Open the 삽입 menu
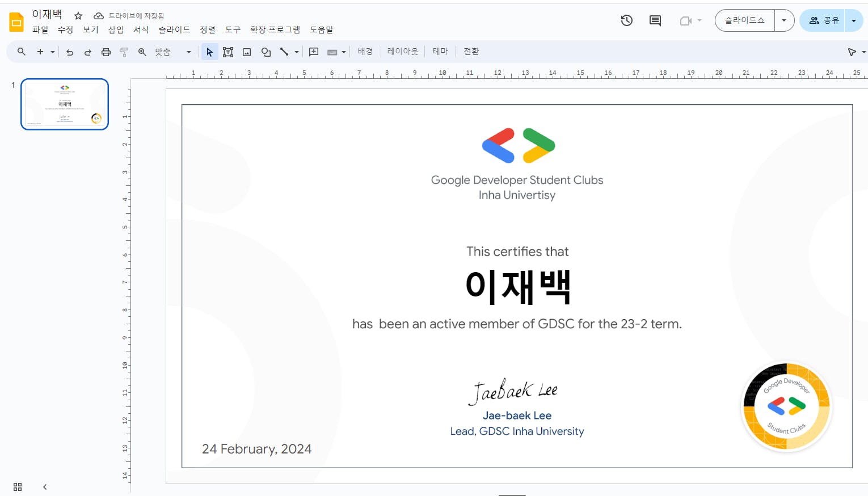This screenshot has height=496, width=868. click(116, 29)
